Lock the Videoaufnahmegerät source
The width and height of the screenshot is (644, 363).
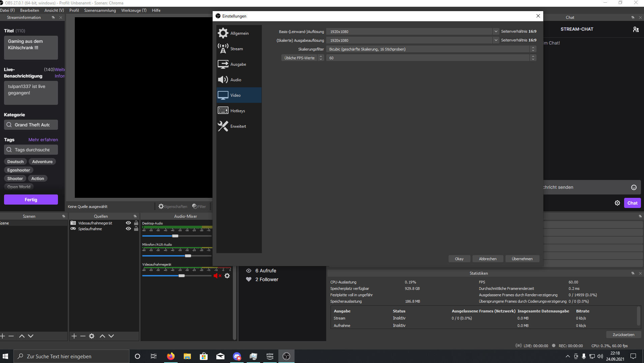point(136,223)
